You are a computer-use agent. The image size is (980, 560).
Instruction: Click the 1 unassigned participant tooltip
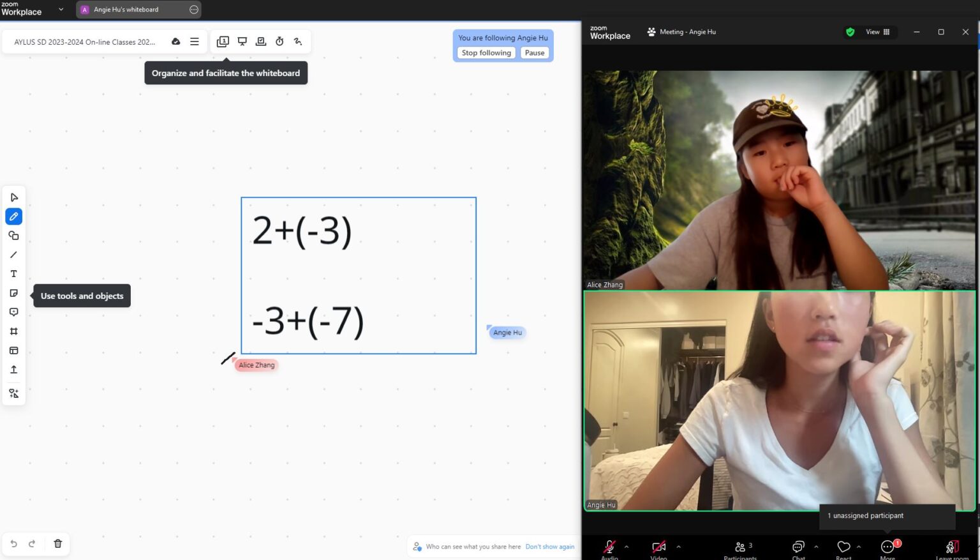coord(887,516)
